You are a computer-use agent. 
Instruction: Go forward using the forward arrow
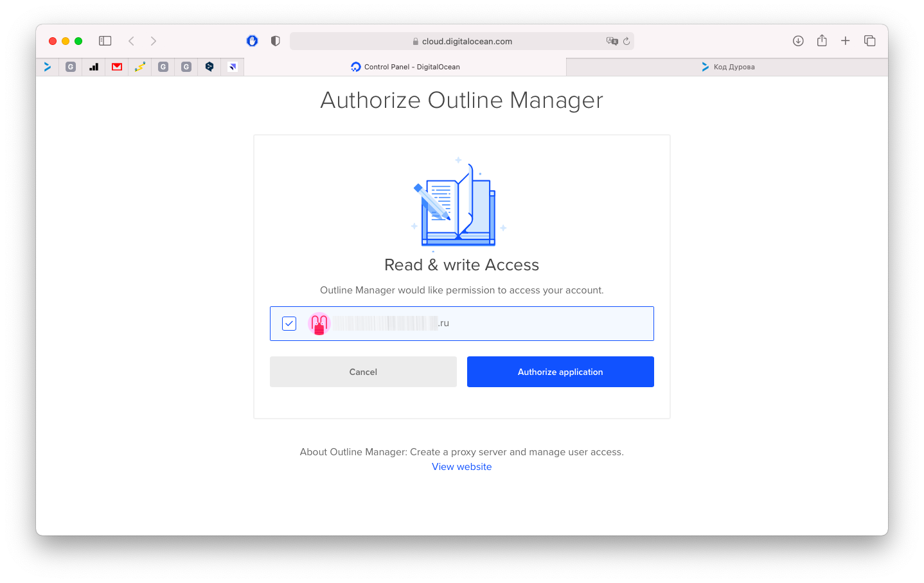(154, 41)
